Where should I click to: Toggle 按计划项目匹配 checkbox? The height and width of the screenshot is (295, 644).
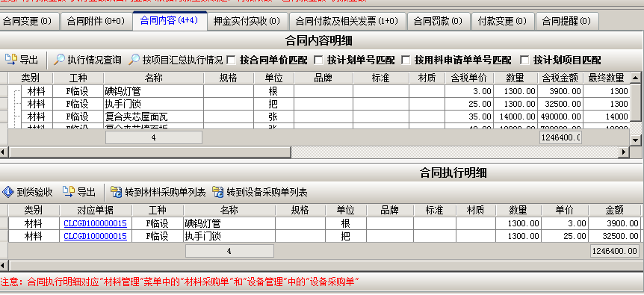click(524, 60)
